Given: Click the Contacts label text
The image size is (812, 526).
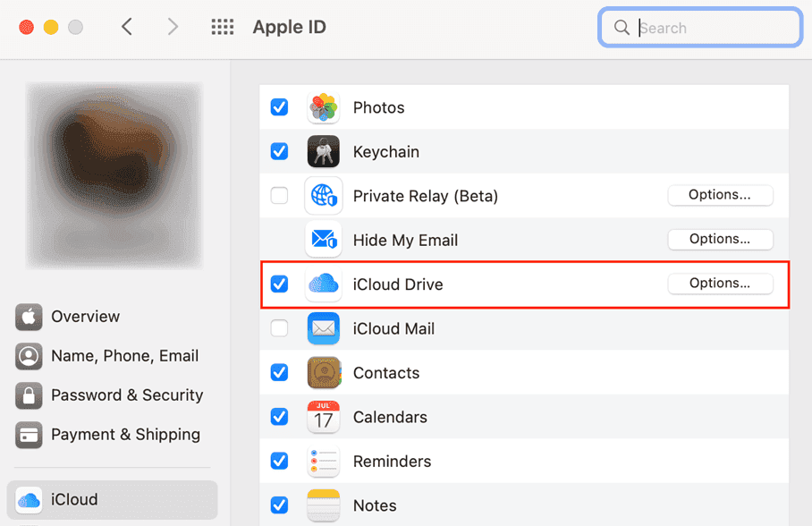Looking at the screenshot, I should (x=386, y=373).
